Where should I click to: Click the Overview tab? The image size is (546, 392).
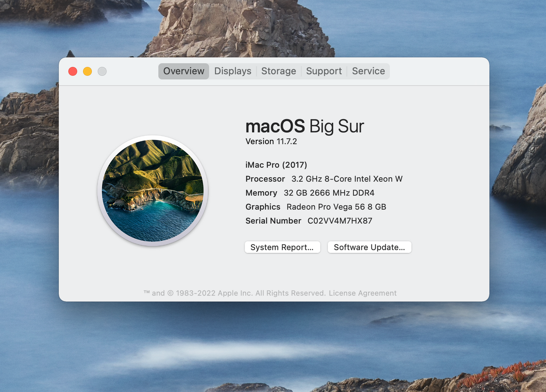click(x=183, y=71)
